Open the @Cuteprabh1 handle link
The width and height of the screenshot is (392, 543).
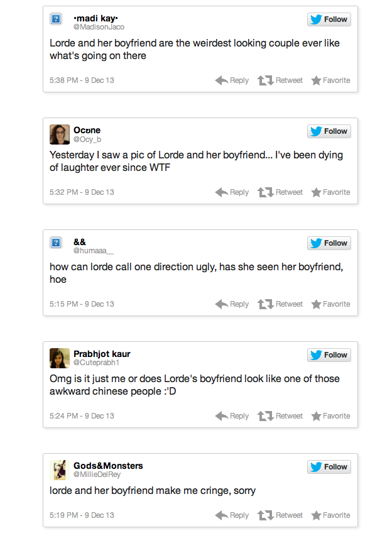pyautogui.click(x=96, y=363)
